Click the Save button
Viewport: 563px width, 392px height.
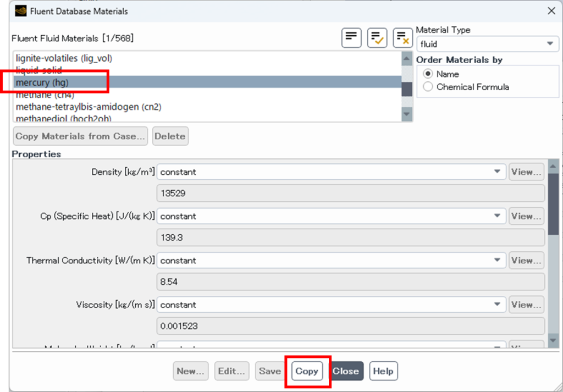[270, 371]
